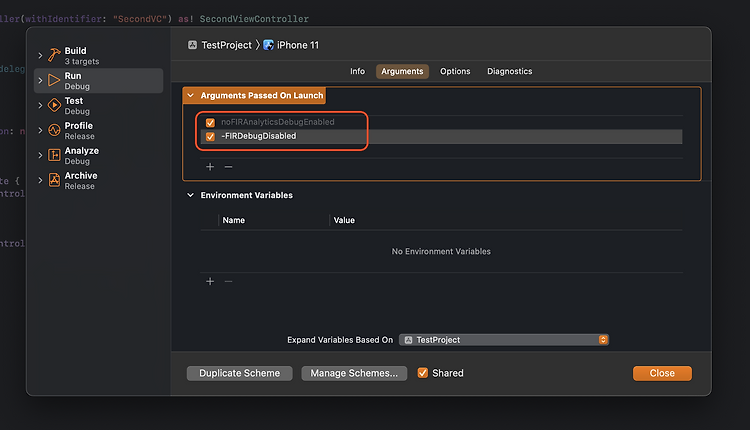This screenshot has height=430, width=750.
Task: Select the noFIRAnalyticsDebugEnabled argument text
Action: pos(277,122)
